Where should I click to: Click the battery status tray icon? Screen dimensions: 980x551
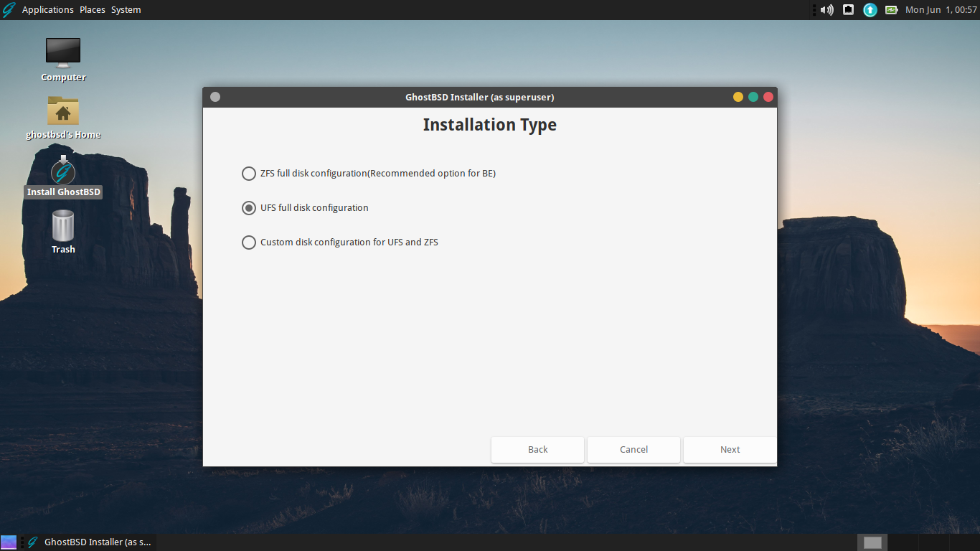[891, 10]
